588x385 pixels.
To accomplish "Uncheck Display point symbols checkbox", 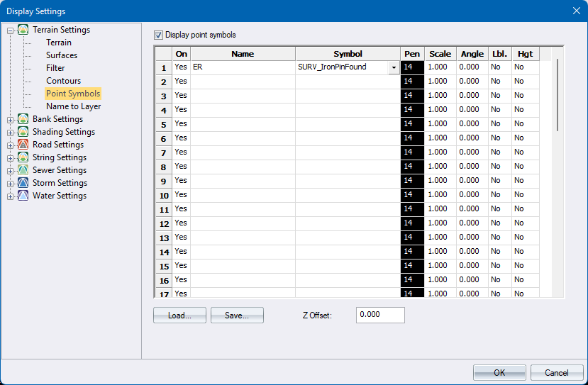I will (158, 35).
